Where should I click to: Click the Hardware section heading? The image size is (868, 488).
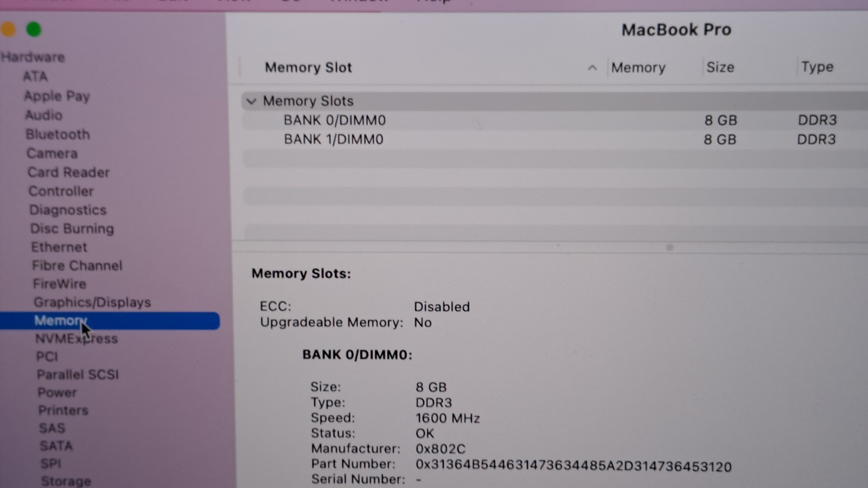33,57
